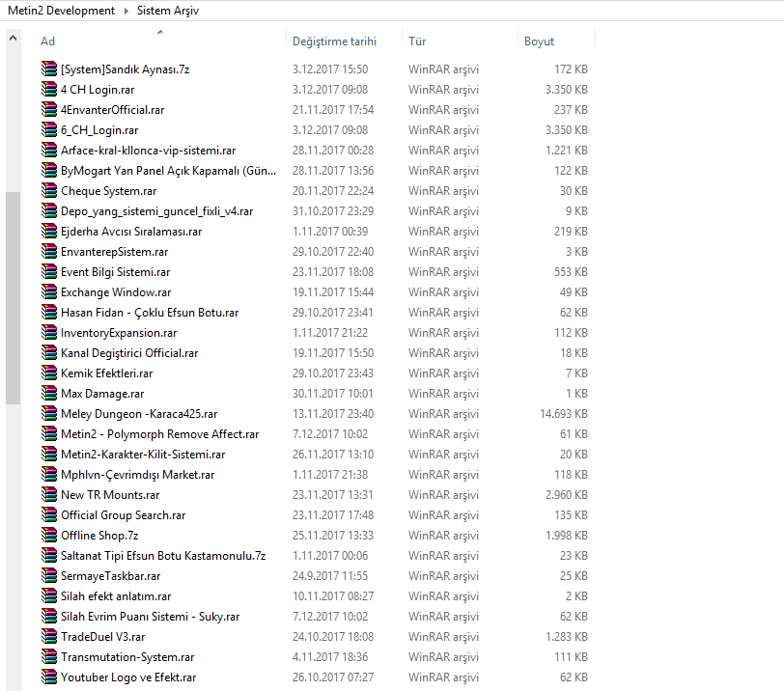Viewport: 784px width, 691px height.
Task: Click date 13.11.2017 23:40 of Meley Dungeon
Action: (x=333, y=414)
